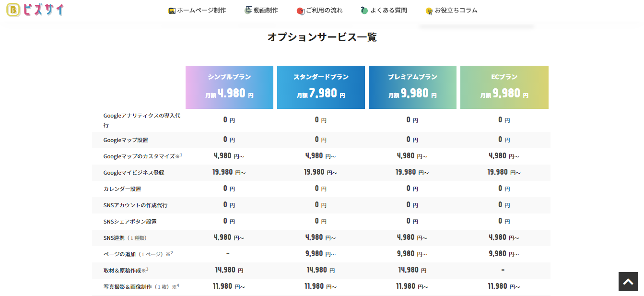Click the question mark icon beside よくある質問

(x=364, y=11)
